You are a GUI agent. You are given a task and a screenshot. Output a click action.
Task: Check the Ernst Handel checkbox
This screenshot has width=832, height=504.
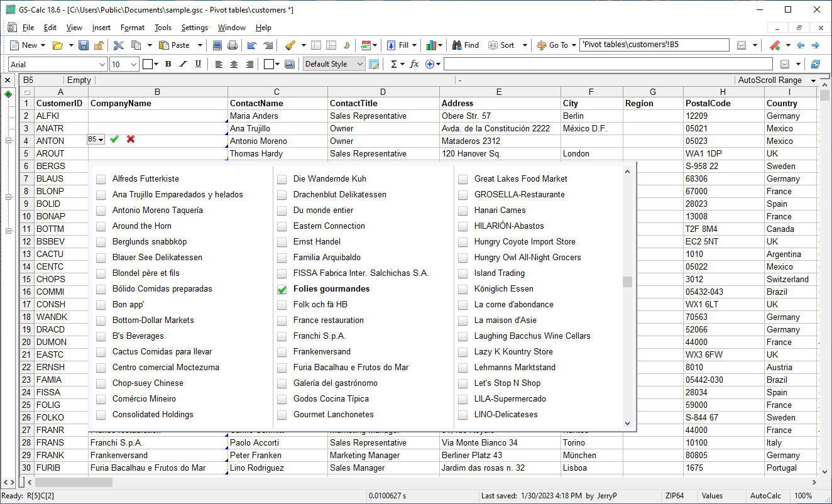(282, 242)
